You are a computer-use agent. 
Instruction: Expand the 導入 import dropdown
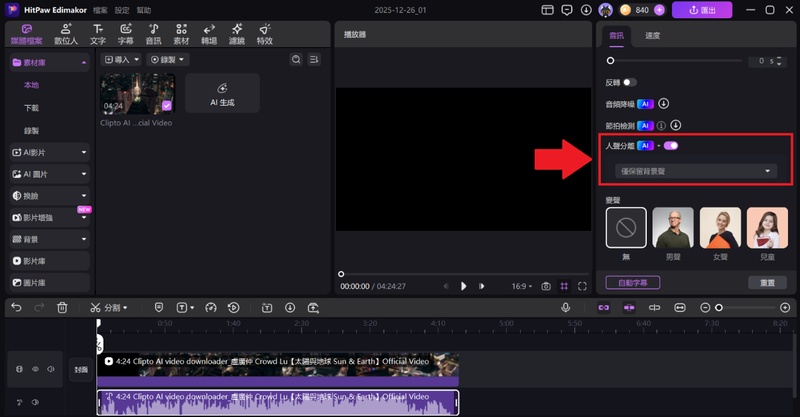[x=121, y=60]
